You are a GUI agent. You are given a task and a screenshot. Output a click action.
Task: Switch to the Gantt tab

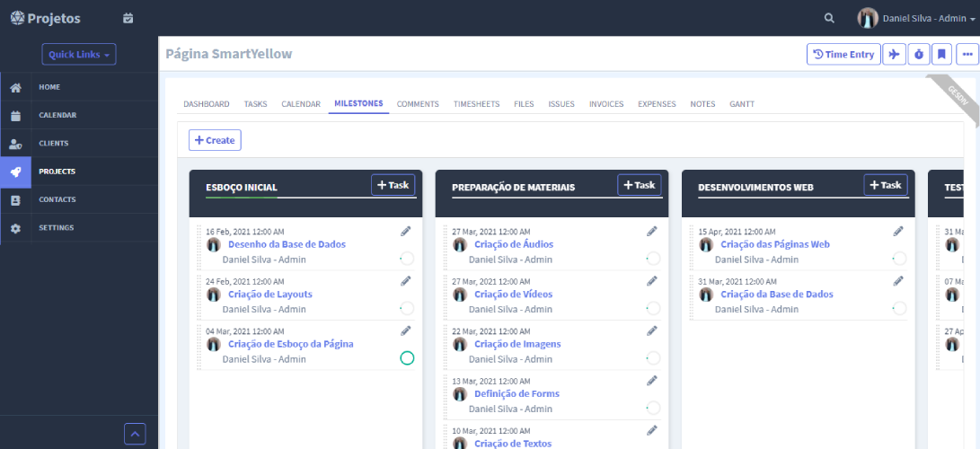[x=742, y=104]
